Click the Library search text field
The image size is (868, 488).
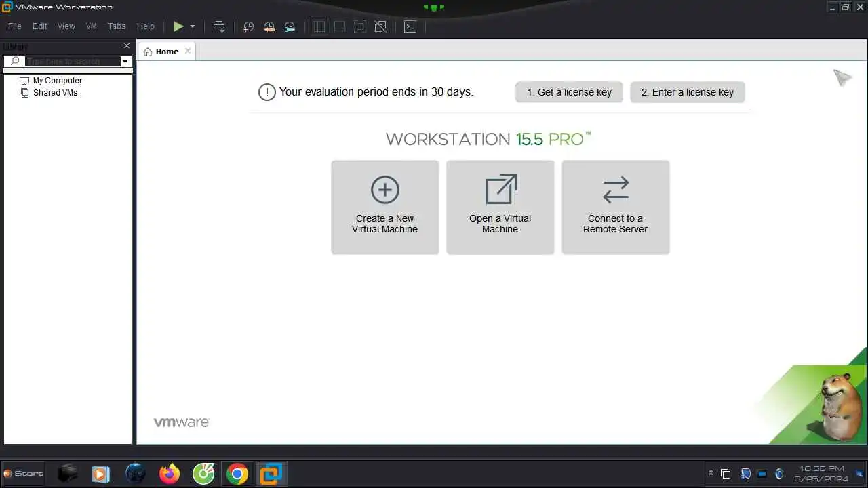[73, 61]
